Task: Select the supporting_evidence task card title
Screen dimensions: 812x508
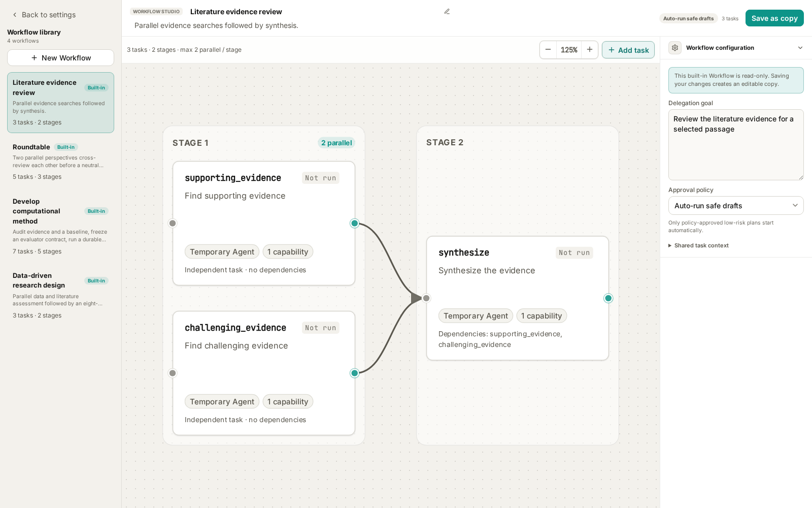Action: click(x=233, y=178)
